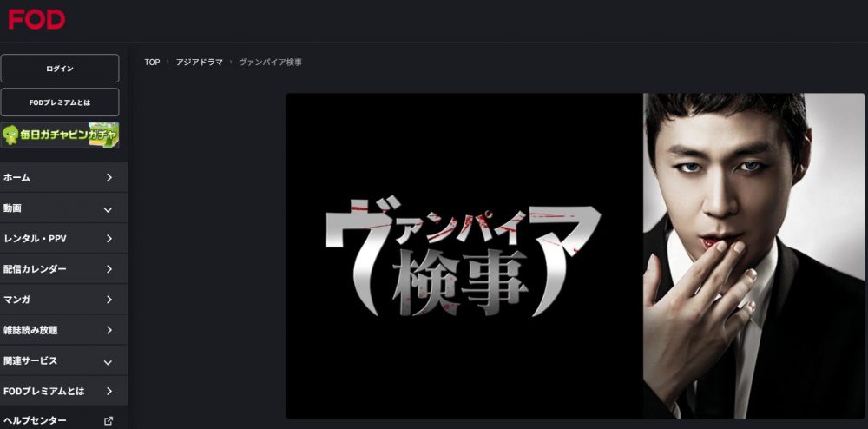Open ヘルプセンター in the sidebar
The height and width of the screenshot is (429, 868).
(63, 419)
